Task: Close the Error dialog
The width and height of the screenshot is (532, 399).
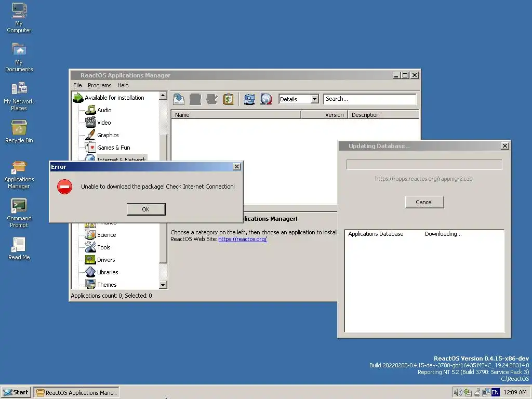Action: [x=237, y=167]
